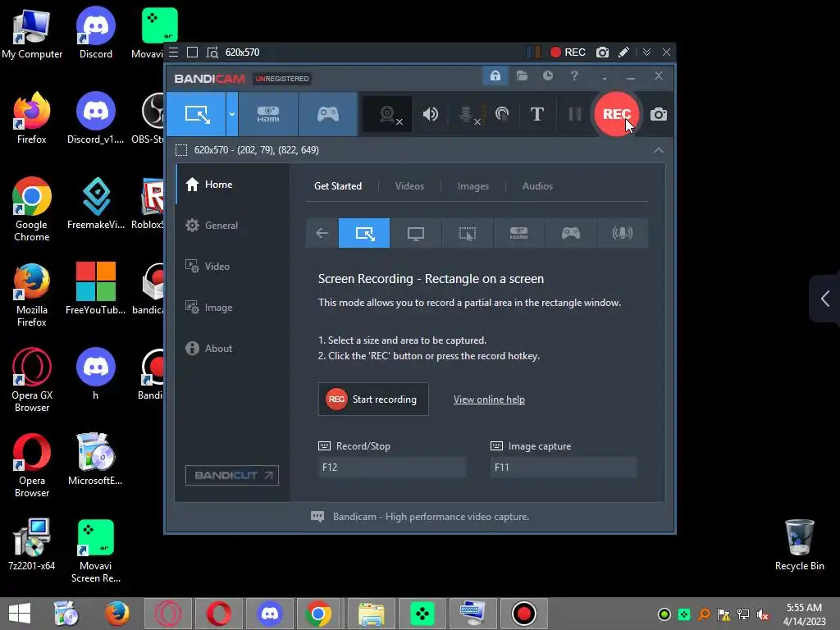840x630 pixels.
Task: Toggle webcam overlay in Bandicam toolbar
Action: point(387,114)
